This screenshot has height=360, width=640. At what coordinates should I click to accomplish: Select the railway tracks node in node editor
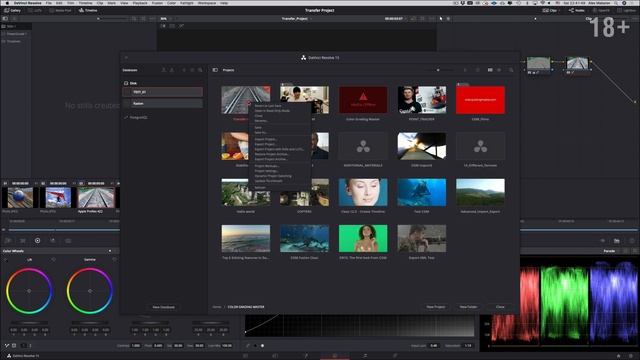coord(578,64)
